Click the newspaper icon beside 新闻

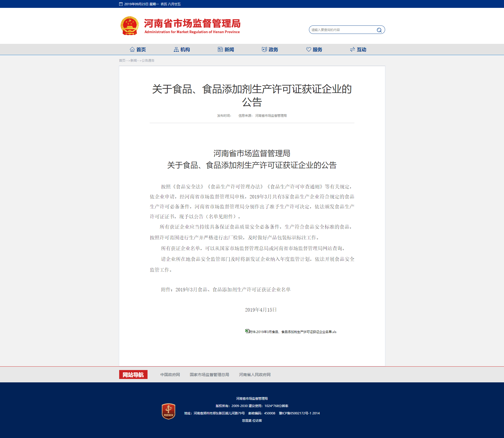220,49
